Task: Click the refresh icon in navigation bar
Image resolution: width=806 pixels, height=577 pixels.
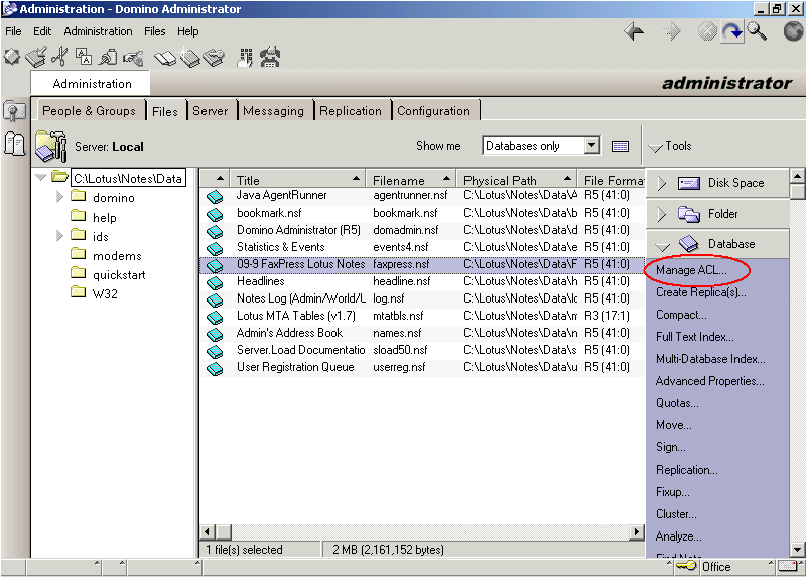Action: (x=733, y=32)
